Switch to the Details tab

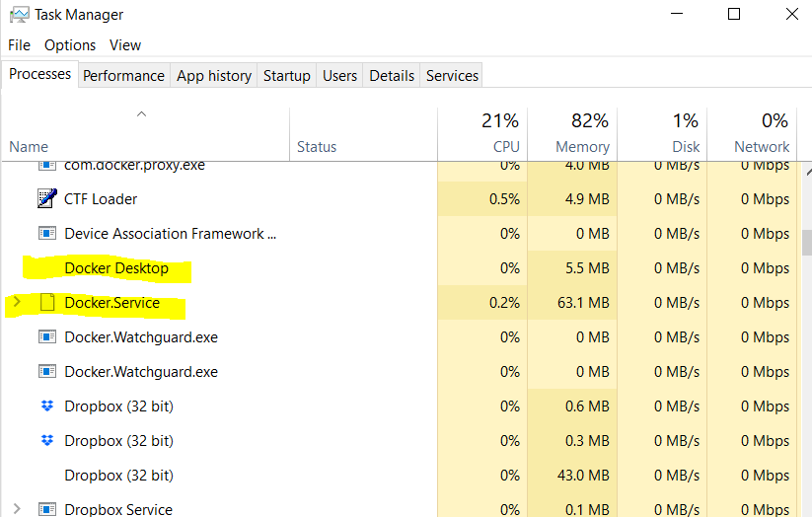tap(392, 76)
